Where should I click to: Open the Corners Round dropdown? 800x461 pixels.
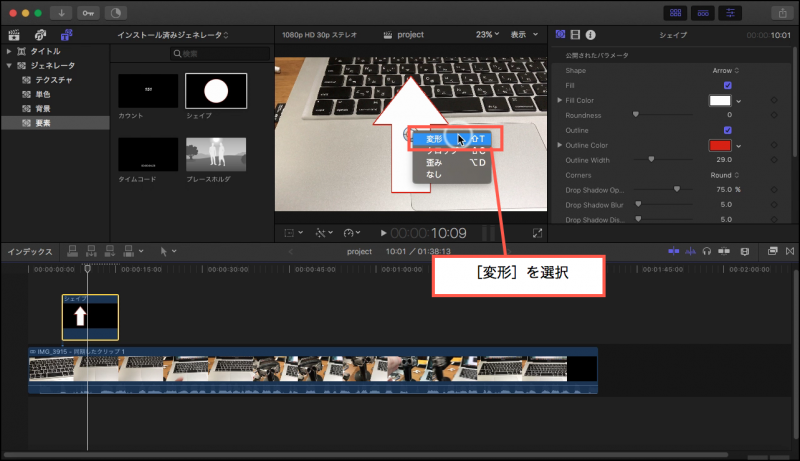(724, 175)
